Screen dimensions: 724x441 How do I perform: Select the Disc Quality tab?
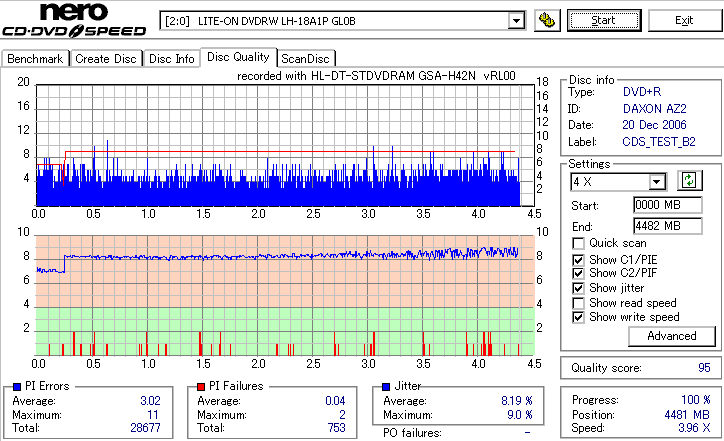coord(238,57)
